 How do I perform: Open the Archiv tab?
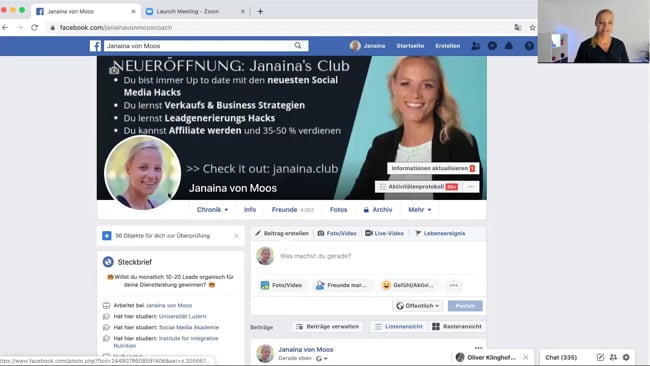(378, 210)
